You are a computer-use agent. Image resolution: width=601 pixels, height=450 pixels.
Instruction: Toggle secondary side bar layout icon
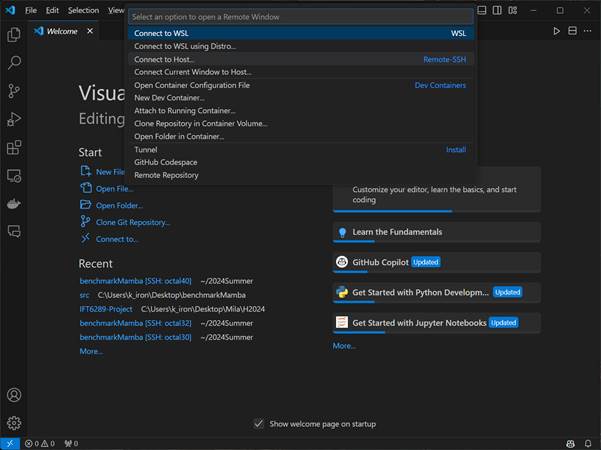tap(497, 10)
